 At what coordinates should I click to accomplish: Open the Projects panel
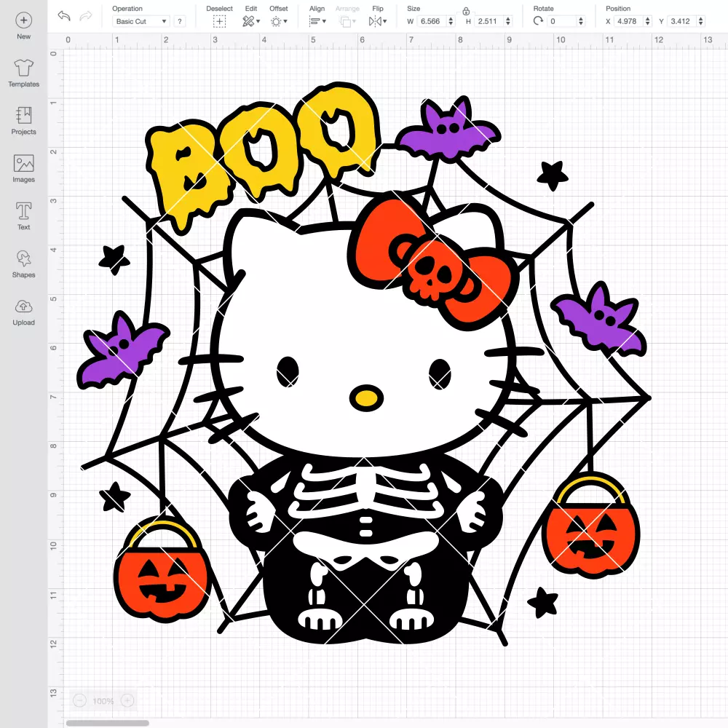tap(24, 121)
